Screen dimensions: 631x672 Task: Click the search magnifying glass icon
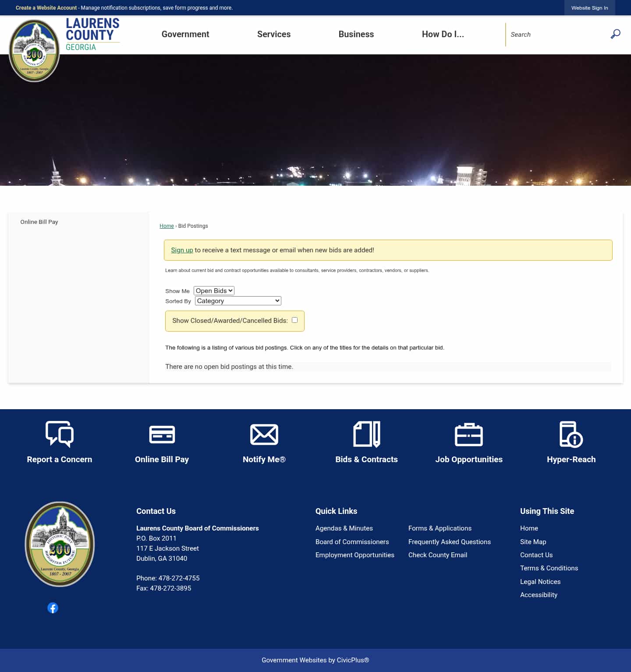[x=615, y=34]
